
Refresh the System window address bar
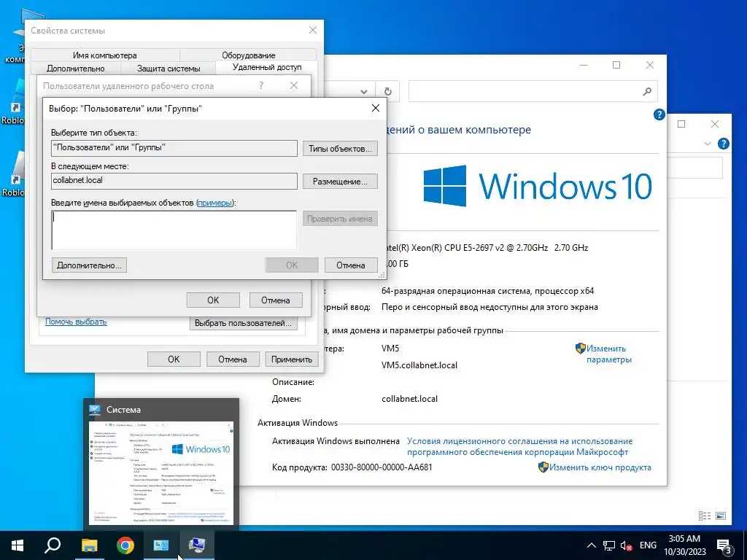[388, 91]
